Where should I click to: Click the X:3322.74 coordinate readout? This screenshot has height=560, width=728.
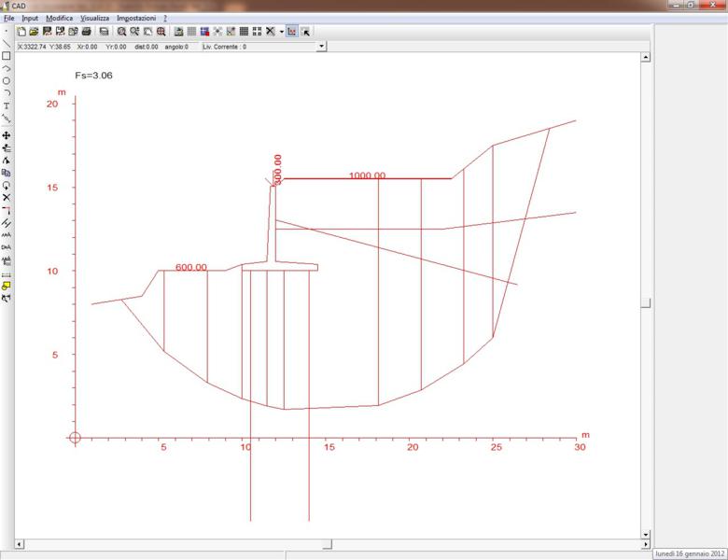32,47
